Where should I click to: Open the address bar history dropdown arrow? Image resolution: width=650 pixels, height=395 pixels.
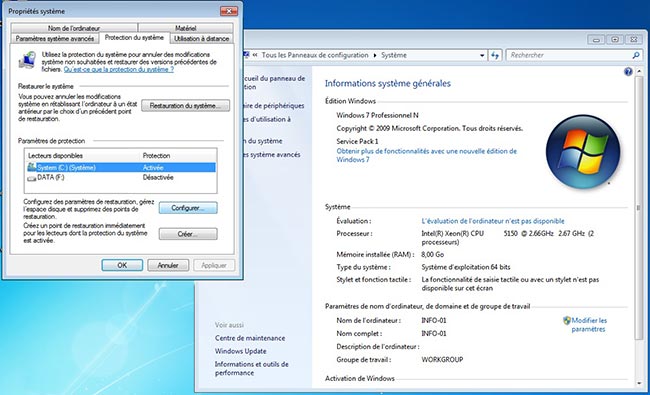pyautogui.click(x=482, y=55)
